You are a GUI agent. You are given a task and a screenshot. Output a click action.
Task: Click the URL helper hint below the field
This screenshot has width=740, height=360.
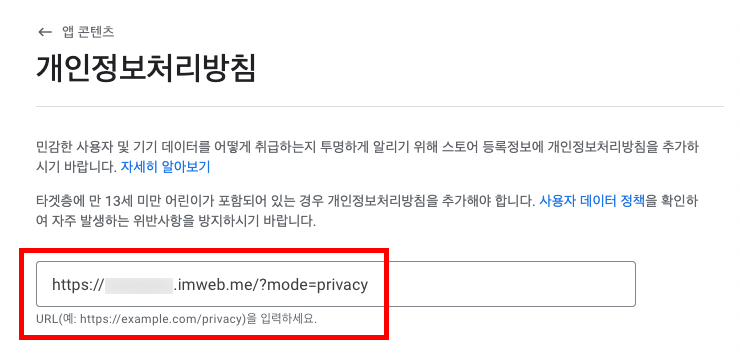coord(177,319)
